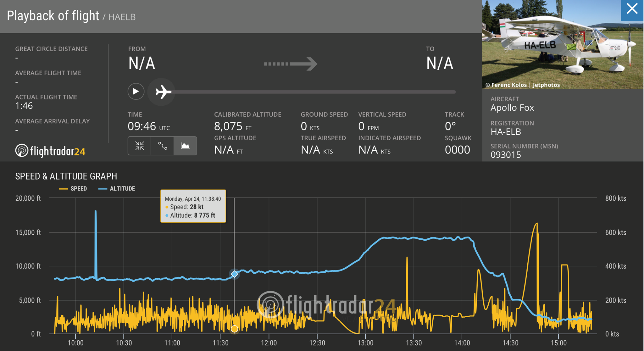
Task: Click the Apollo Fox aircraft name
Action: (x=512, y=108)
